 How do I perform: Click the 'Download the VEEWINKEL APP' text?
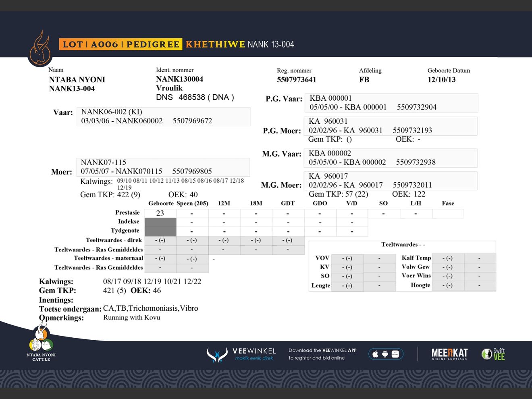322,350
